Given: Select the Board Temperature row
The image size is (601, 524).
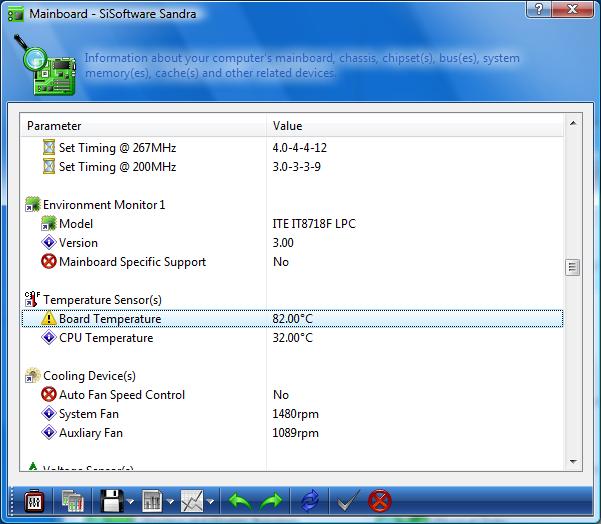Looking at the screenshot, I should click(292, 319).
